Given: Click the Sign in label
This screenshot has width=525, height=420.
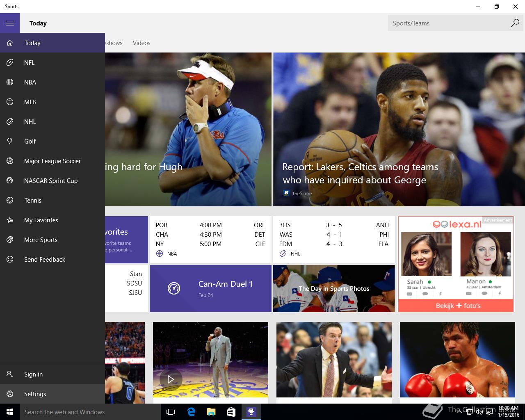Looking at the screenshot, I should 33,374.
